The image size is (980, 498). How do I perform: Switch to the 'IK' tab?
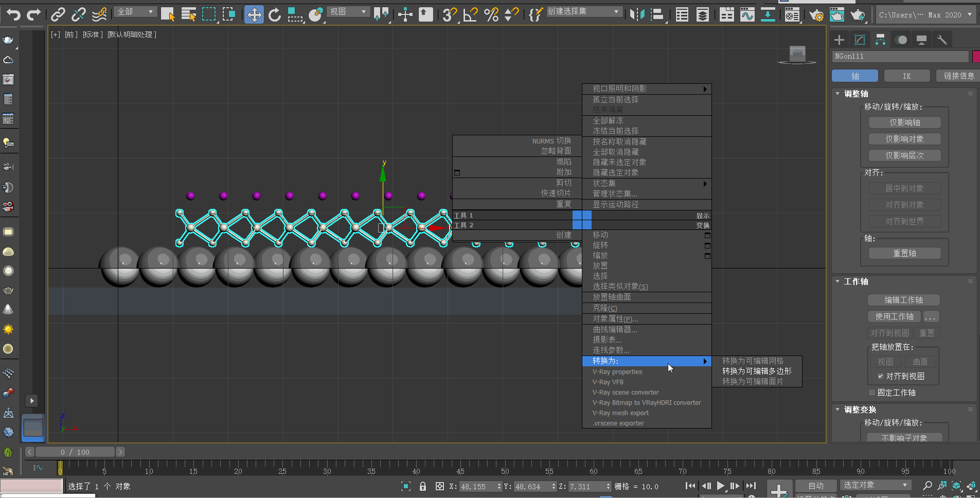pyautogui.click(x=906, y=76)
